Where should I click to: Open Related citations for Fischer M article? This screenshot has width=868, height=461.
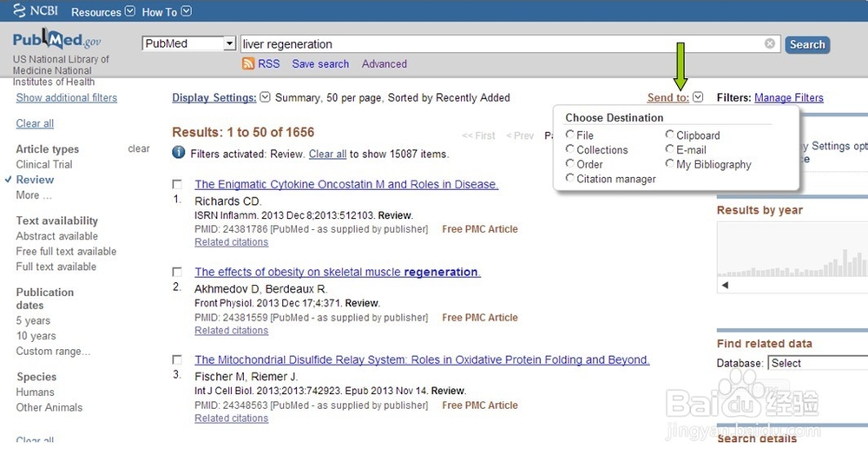[x=232, y=418]
